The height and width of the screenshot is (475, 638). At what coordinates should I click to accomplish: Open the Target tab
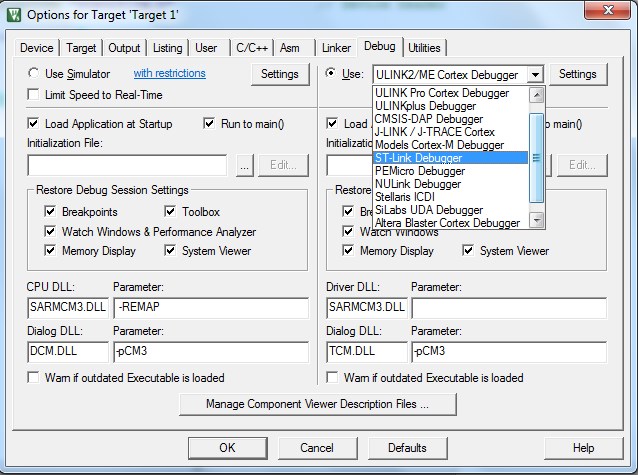pyautogui.click(x=81, y=48)
